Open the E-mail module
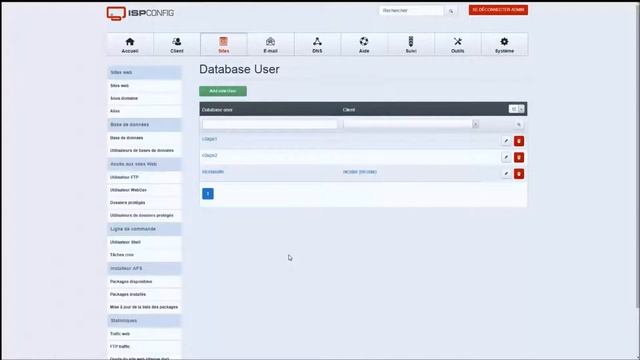 click(x=271, y=44)
